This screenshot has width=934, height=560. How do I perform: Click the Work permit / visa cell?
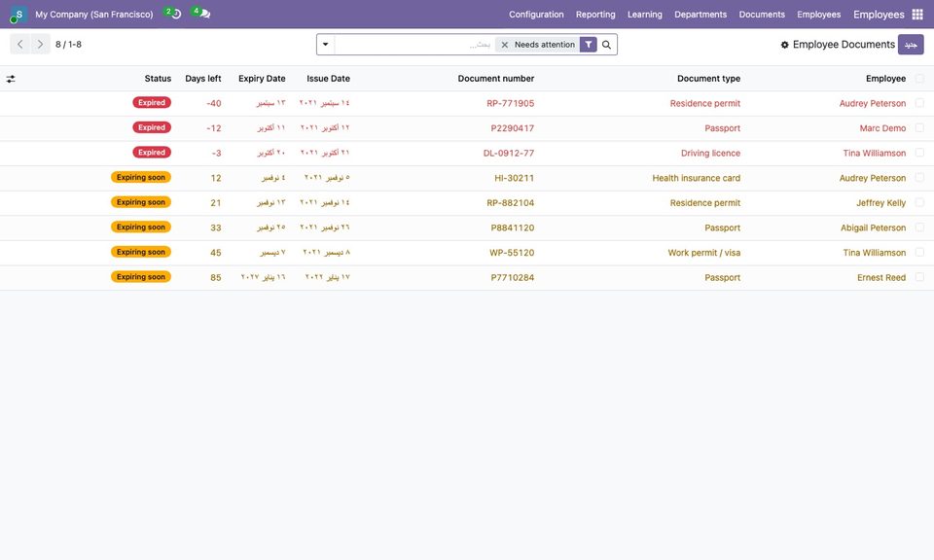click(704, 253)
